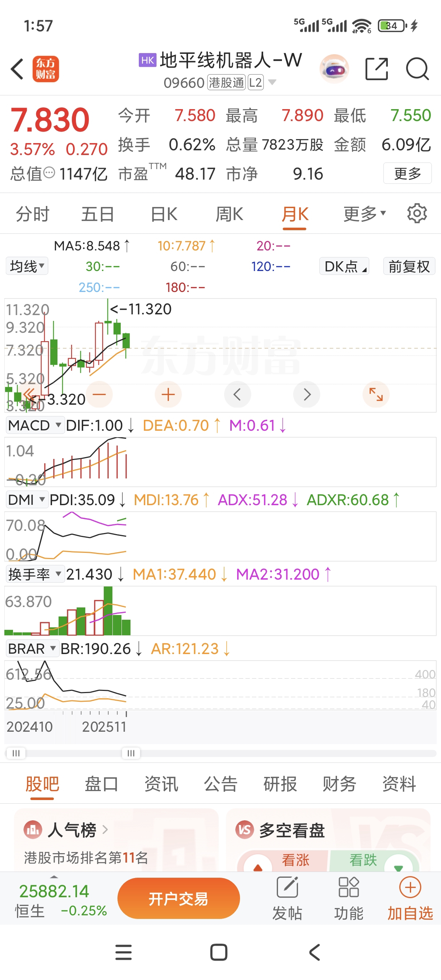Viewport: 441px width, 980px height.
Task: Tap left handle of chart range slider
Action: (16, 753)
